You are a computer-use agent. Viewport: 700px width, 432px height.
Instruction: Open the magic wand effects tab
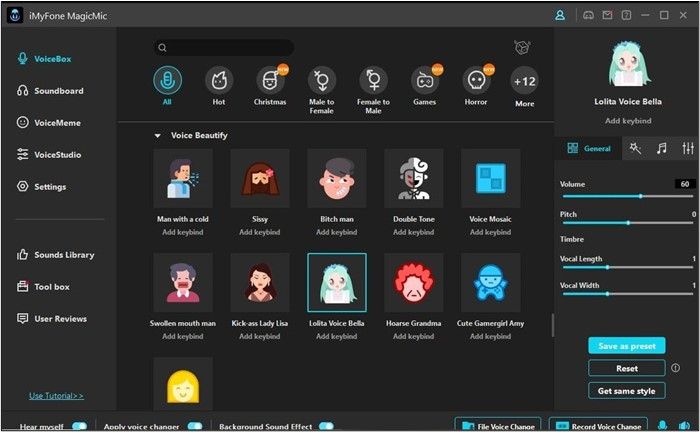pos(635,148)
